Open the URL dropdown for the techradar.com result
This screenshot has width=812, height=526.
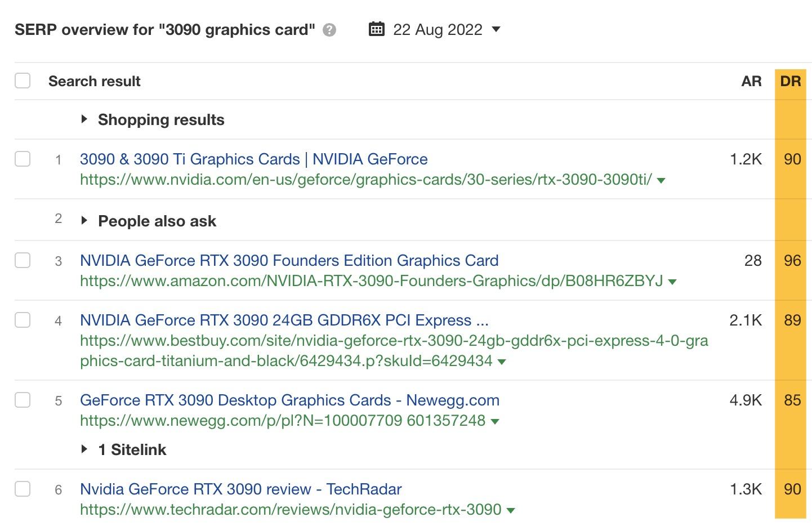(x=511, y=510)
